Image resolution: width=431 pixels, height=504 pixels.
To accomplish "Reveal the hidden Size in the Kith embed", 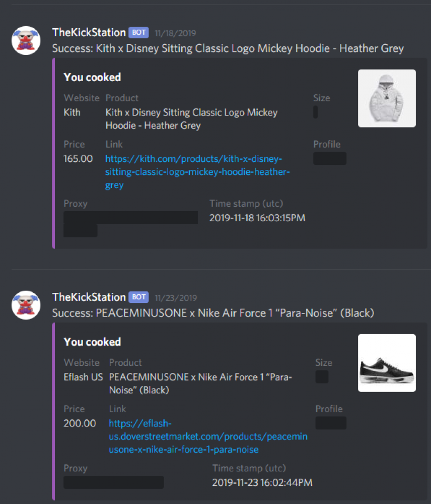I will point(315,112).
